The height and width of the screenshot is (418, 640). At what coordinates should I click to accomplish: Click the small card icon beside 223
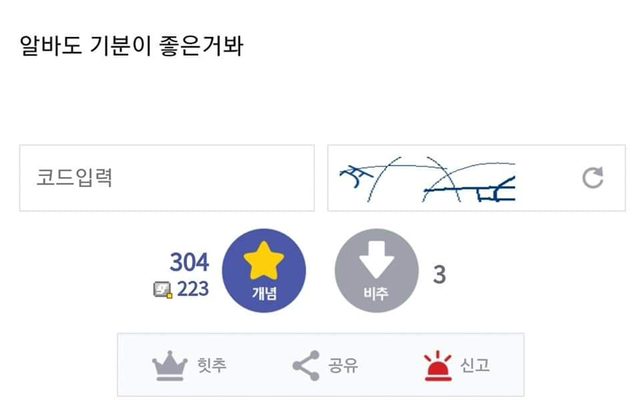point(163,290)
